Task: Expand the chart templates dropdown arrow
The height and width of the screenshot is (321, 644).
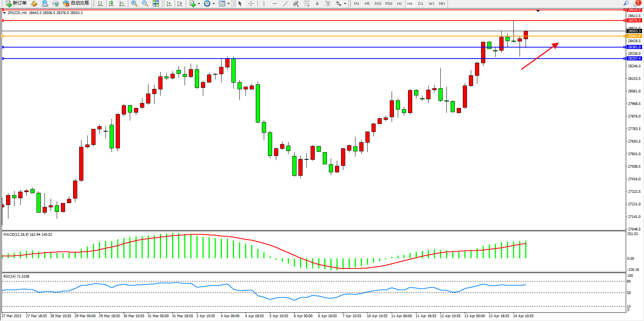Action: click(228, 4)
